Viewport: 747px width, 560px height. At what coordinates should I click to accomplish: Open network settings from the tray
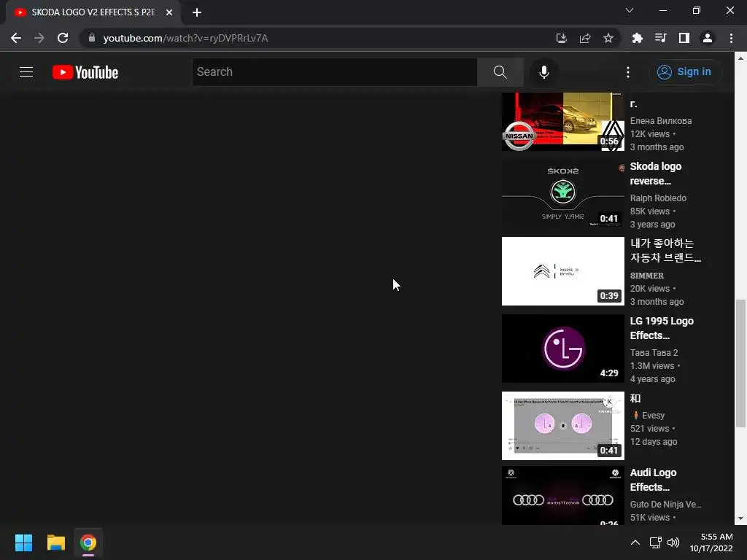[656, 542]
